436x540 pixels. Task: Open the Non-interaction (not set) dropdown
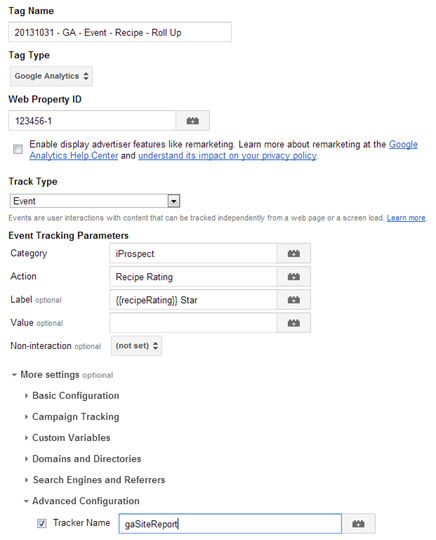[x=136, y=345]
